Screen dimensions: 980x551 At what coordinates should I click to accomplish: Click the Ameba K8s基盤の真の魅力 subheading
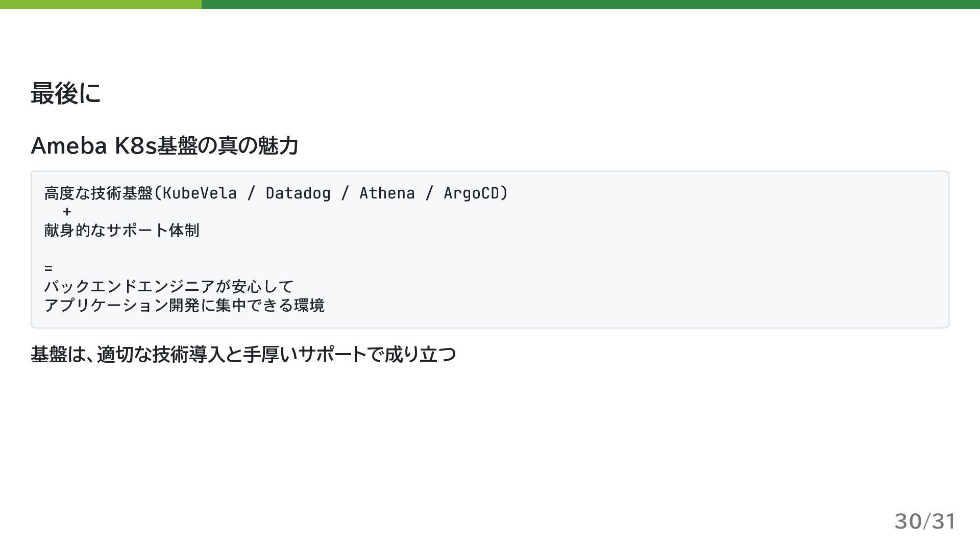(164, 146)
